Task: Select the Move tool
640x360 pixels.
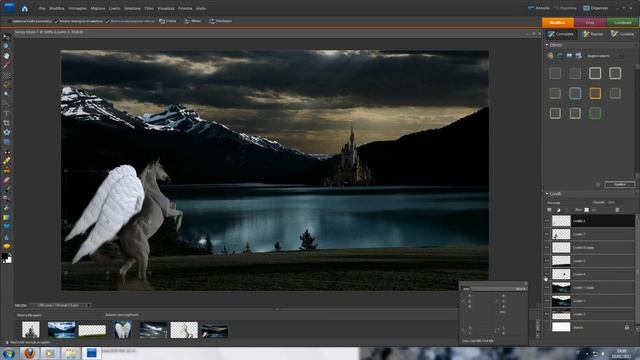Action: point(7,37)
